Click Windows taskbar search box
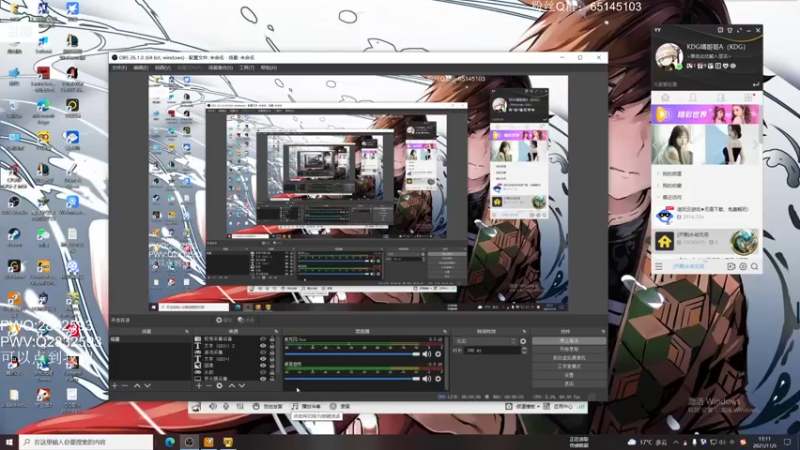This screenshot has height=450, width=800. 86,442
